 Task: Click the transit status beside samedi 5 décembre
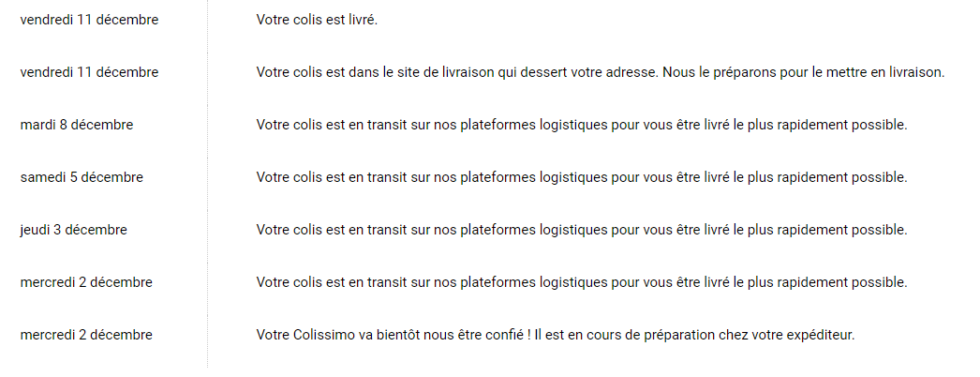click(581, 177)
